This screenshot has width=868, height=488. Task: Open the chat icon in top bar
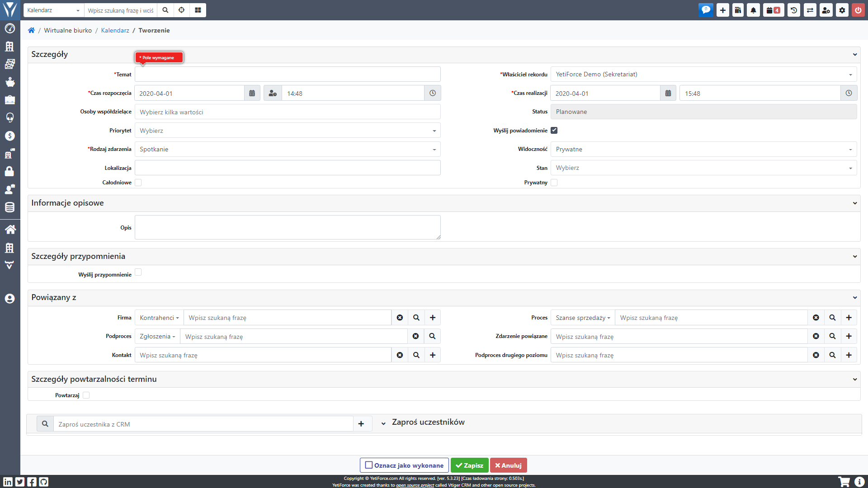tap(706, 10)
